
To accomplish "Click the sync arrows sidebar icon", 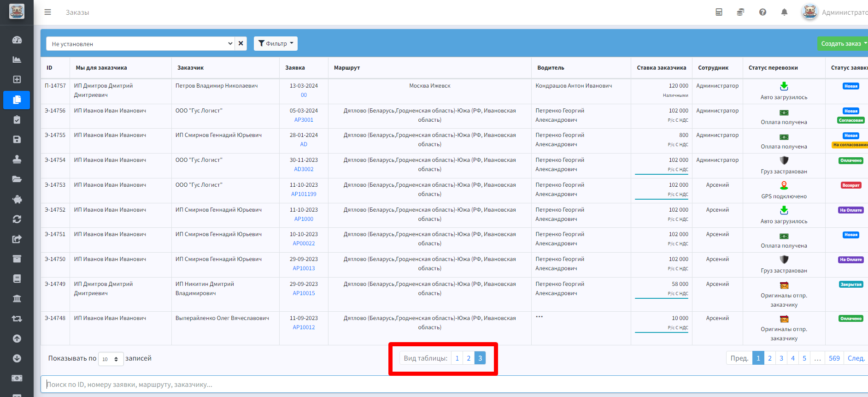I will pyautogui.click(x=17, y=219).
